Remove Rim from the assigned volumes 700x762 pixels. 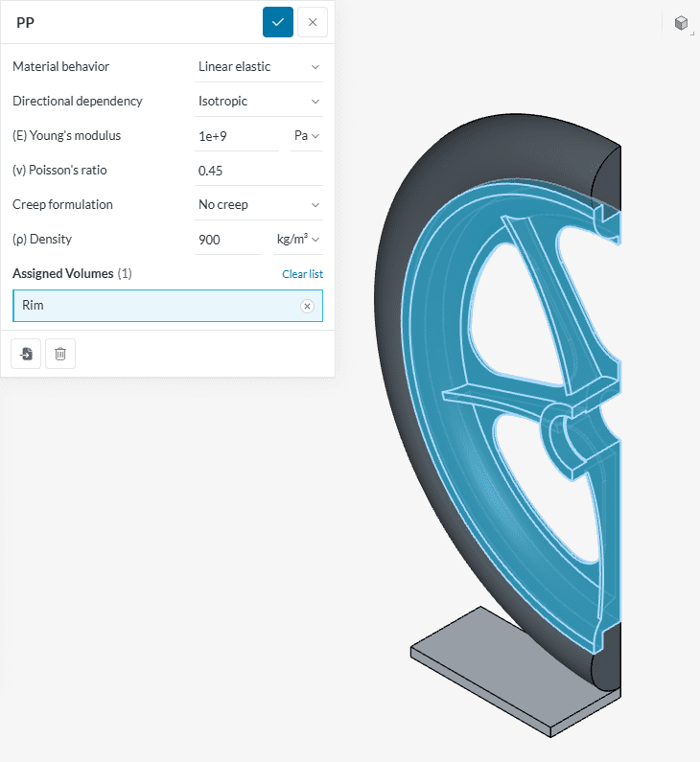tap(307, 306)
